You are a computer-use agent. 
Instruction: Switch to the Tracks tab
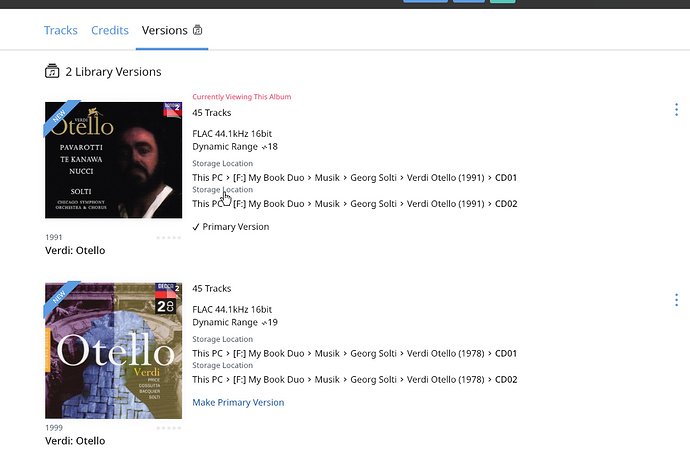tap(61, 30)
